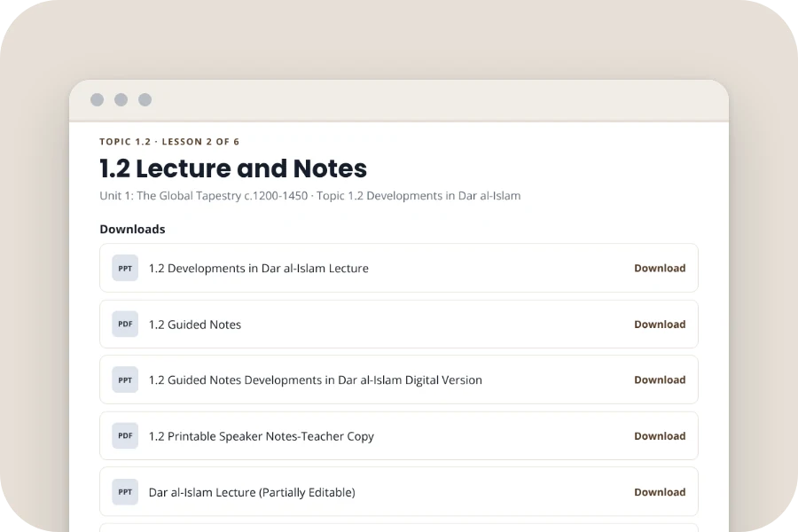798x532 pixels.
Task: Download Dar al-Islam Lecture (Partially Editable)
Action: (x=660, y=492)
